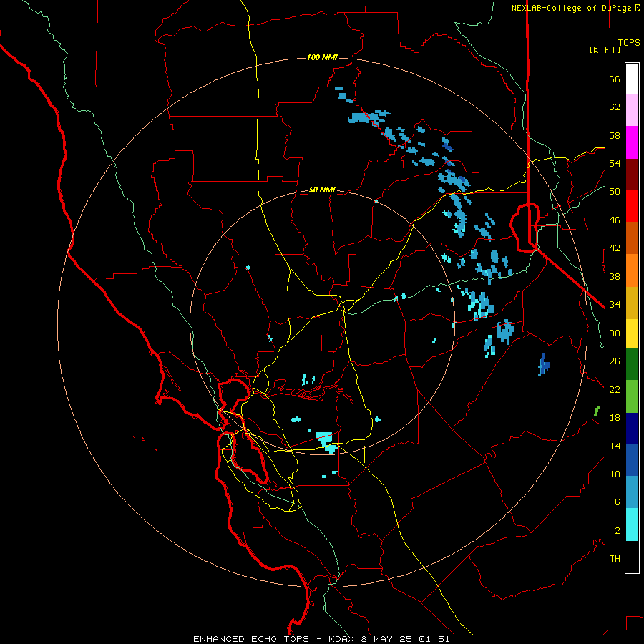Click the 'TOPS' legend title
This screenshot has width=644, height=644.
[629, 42]
